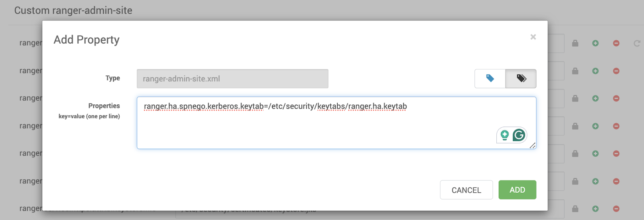Viewport: 644px width, 220px height.
Task: Click the green lightbulb suggestion icon
Action: coord(505,135)
